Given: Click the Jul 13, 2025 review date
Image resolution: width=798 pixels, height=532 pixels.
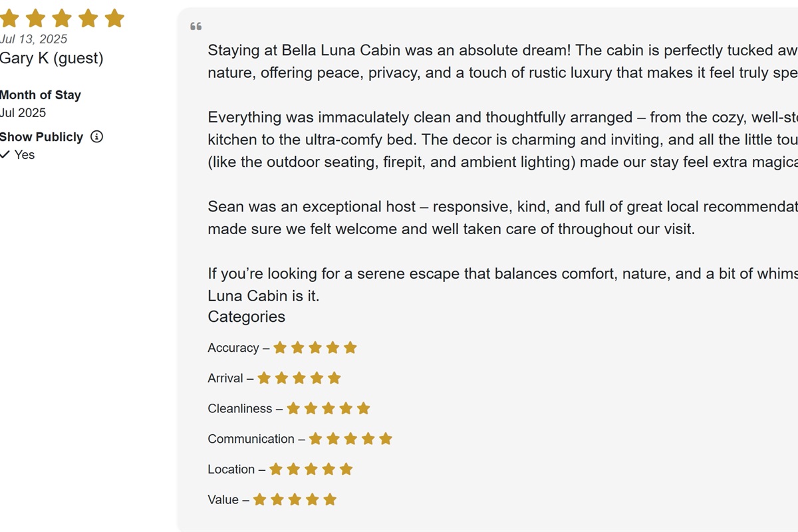Looking at the screenshot, I should coord(34,39).
